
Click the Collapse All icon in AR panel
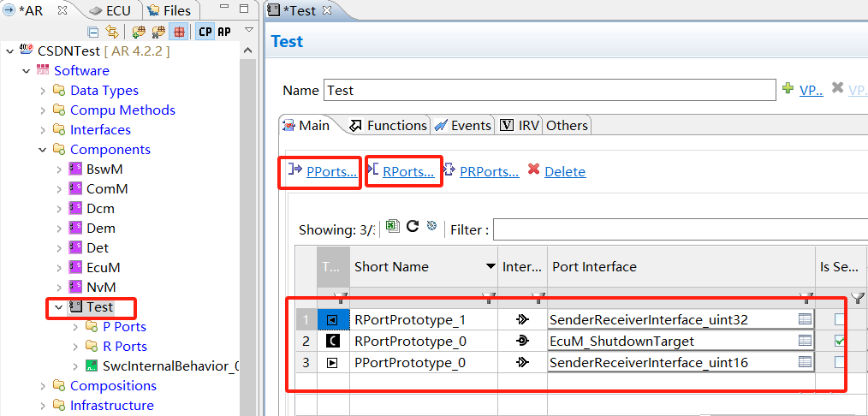pyautogui.click(x=93, y=32)
